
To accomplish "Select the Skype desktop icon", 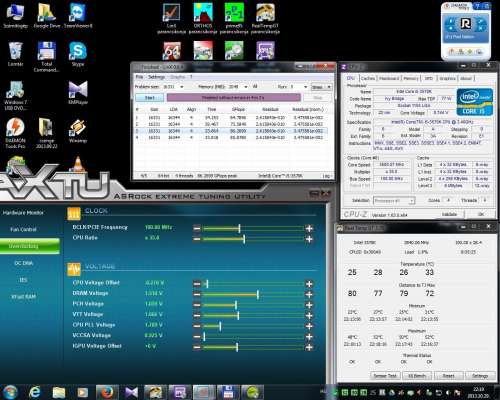I will coord(78,53).
